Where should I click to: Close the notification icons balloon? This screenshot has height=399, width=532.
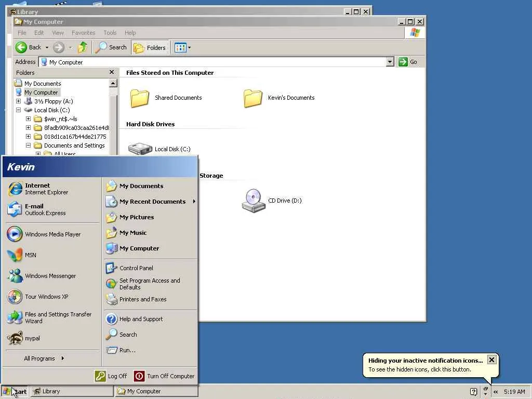[x=491, y=360]
